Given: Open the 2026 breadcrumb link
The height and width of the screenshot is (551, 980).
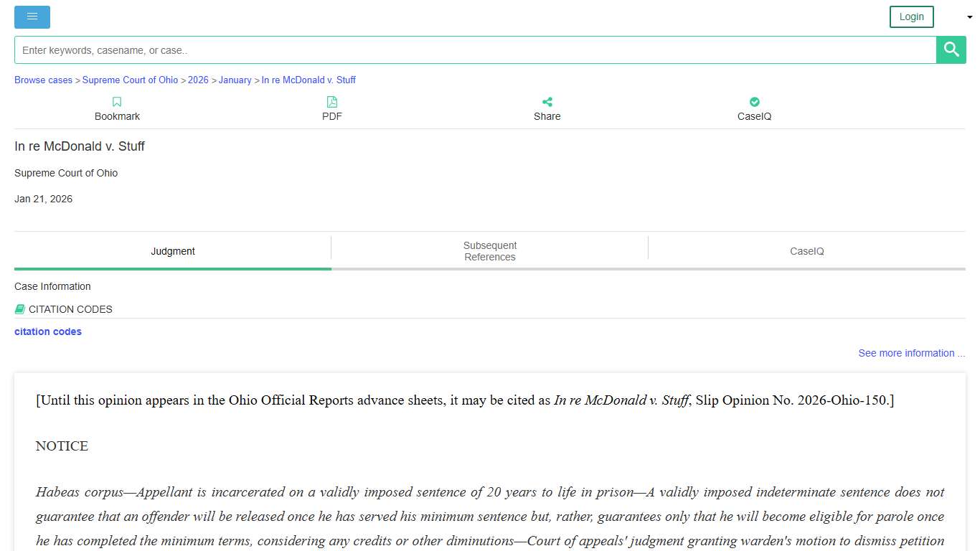Looking at the screenshot, I should tap(198, 80).
